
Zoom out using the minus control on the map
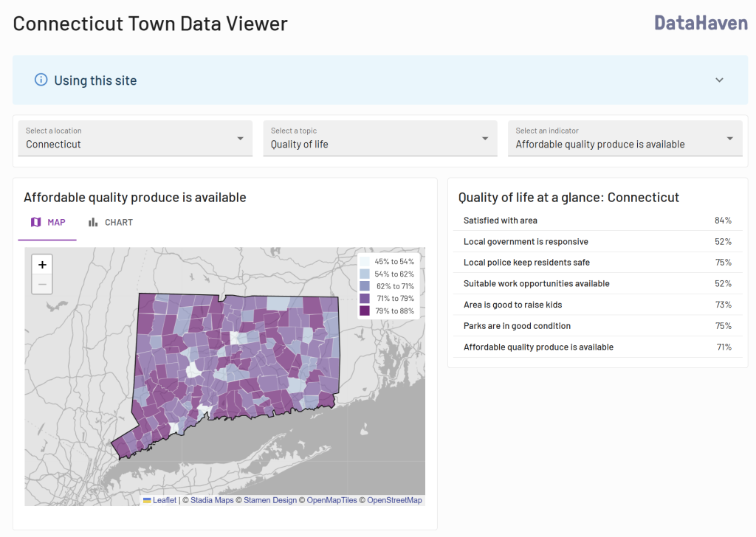point(42,283)
